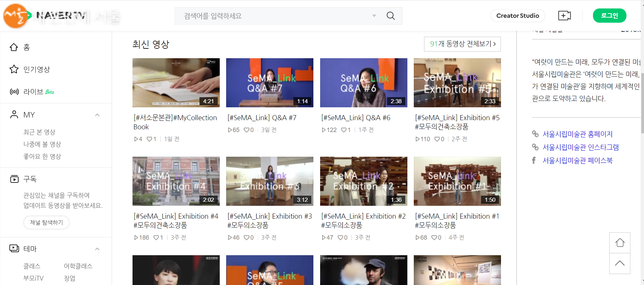View all 91 videos link

(462, 44)
